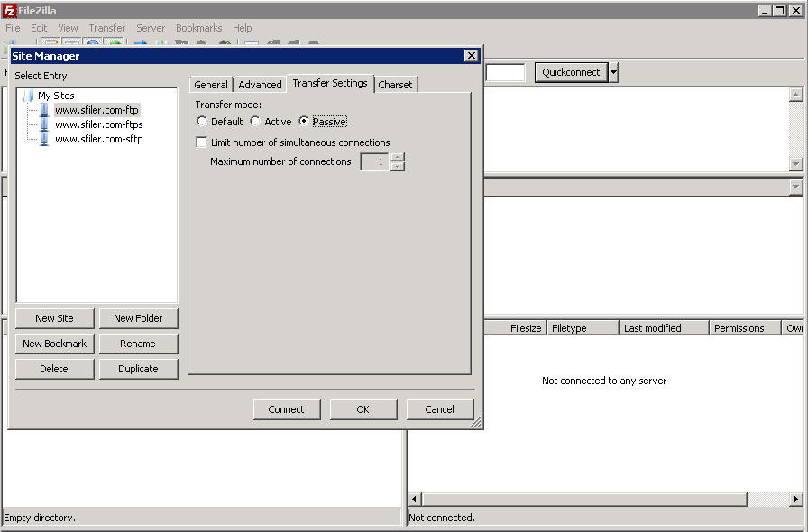Rename the selected site entry
This screenshot has height=532, width=808.
coord(138,344)
